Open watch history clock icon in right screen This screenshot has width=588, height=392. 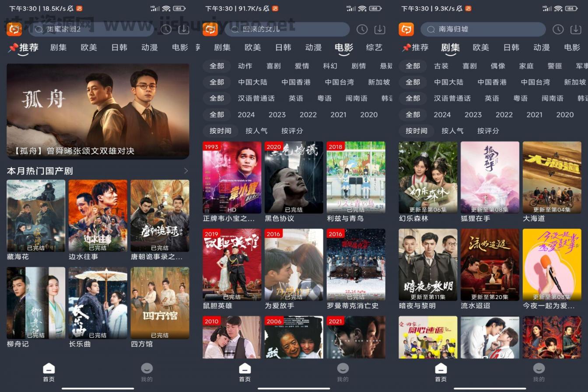coord(558,29)
